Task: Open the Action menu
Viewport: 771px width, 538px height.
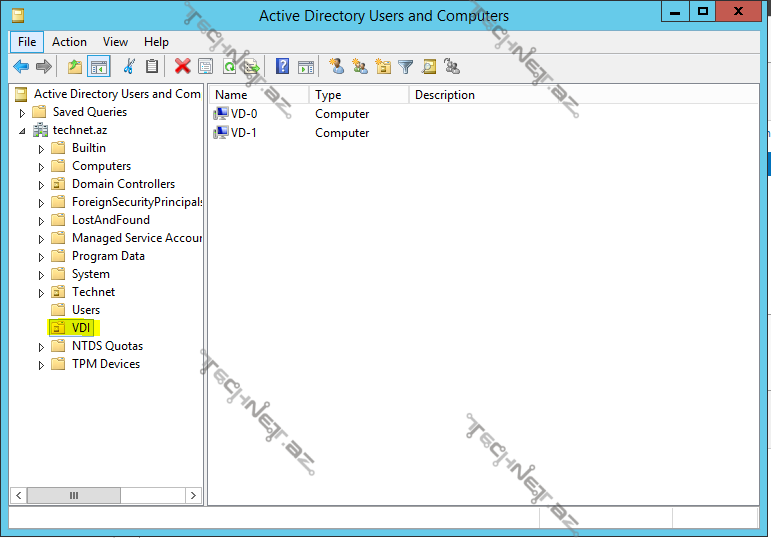Action: click(x=69, y=42)
